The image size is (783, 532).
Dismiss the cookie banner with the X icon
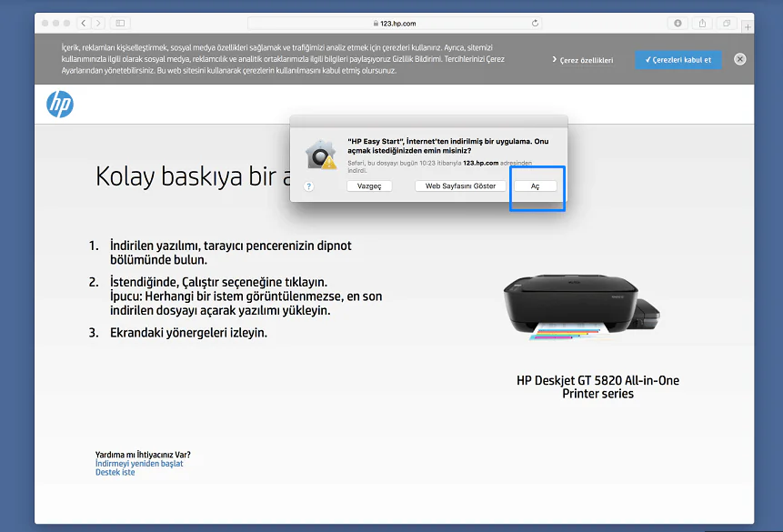click(x=740, y=59)
